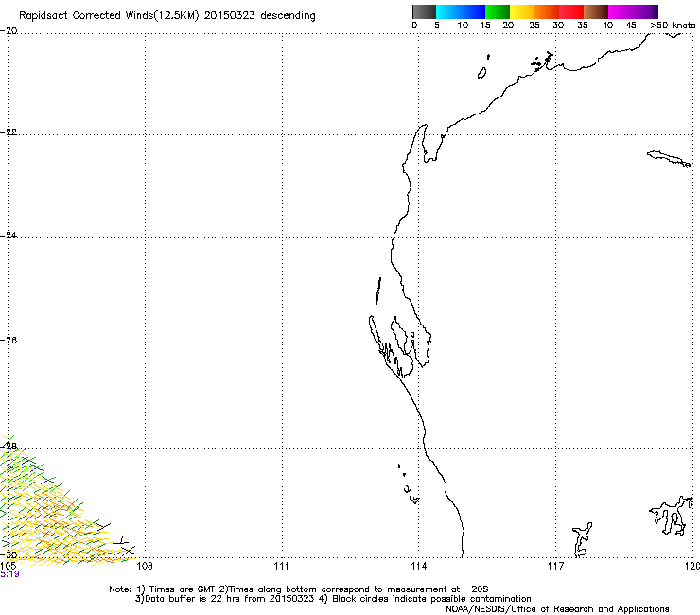Click the orange 25-30 knots color band
The height and width of the screenshot is (615, 700).
[547, 11]
